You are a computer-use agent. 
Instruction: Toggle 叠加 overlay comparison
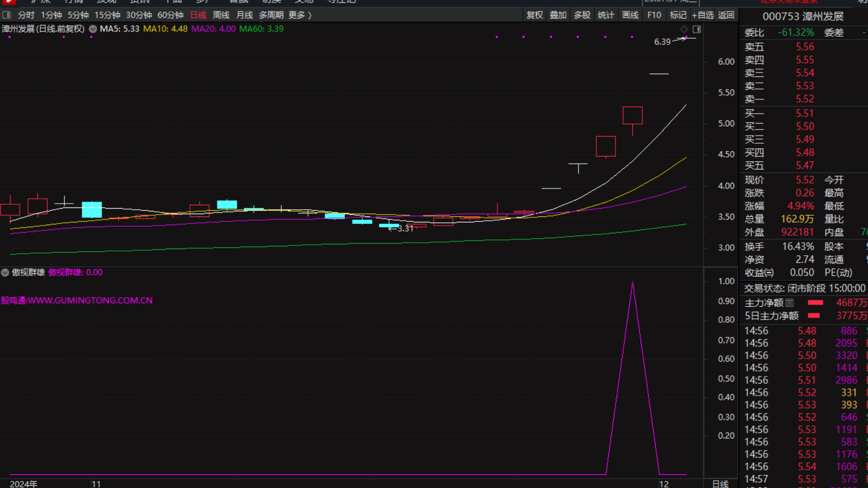[558, 15]
